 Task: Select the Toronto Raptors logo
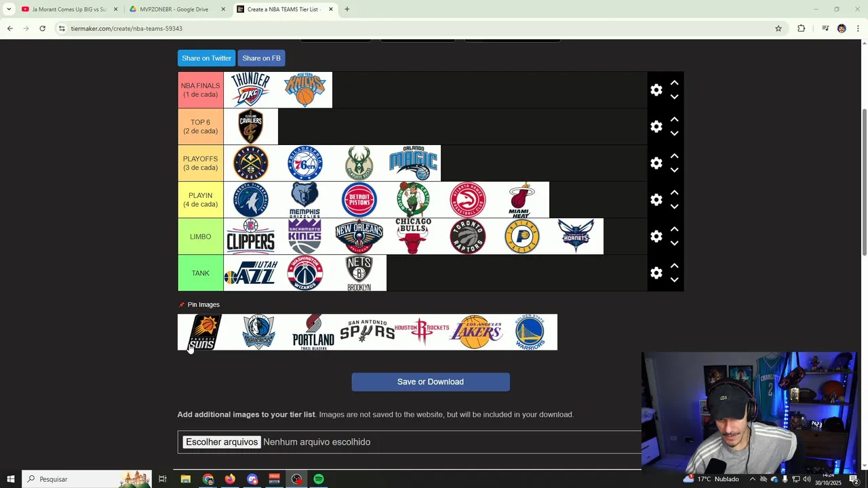(468, 237)
